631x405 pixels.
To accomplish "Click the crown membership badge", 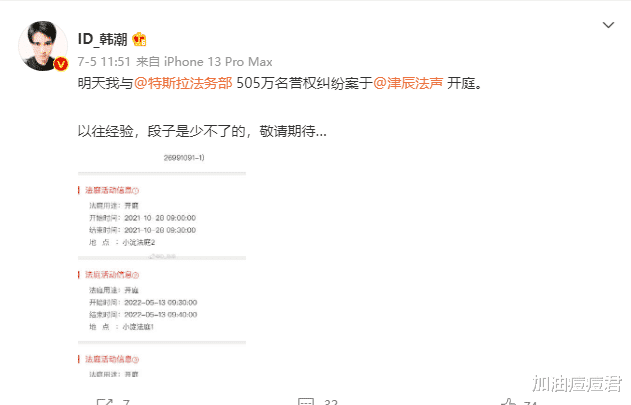I will pos(139,39).
